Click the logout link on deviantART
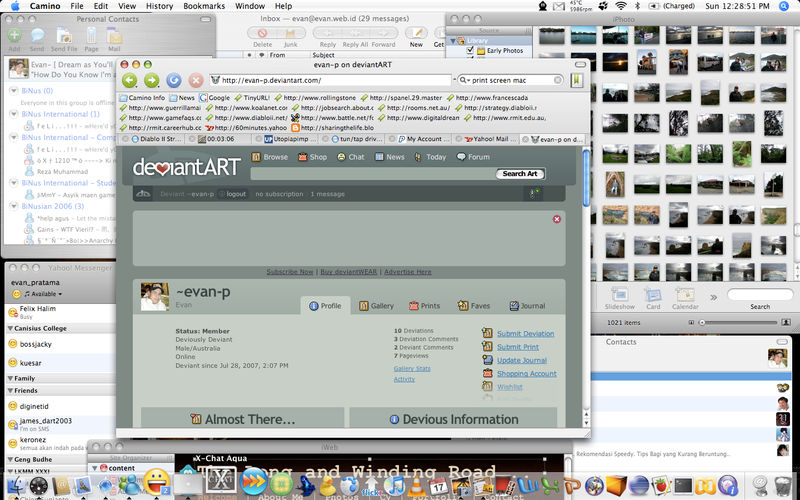The width and height of the screenshot is (800, 500). tap(232, 194)
